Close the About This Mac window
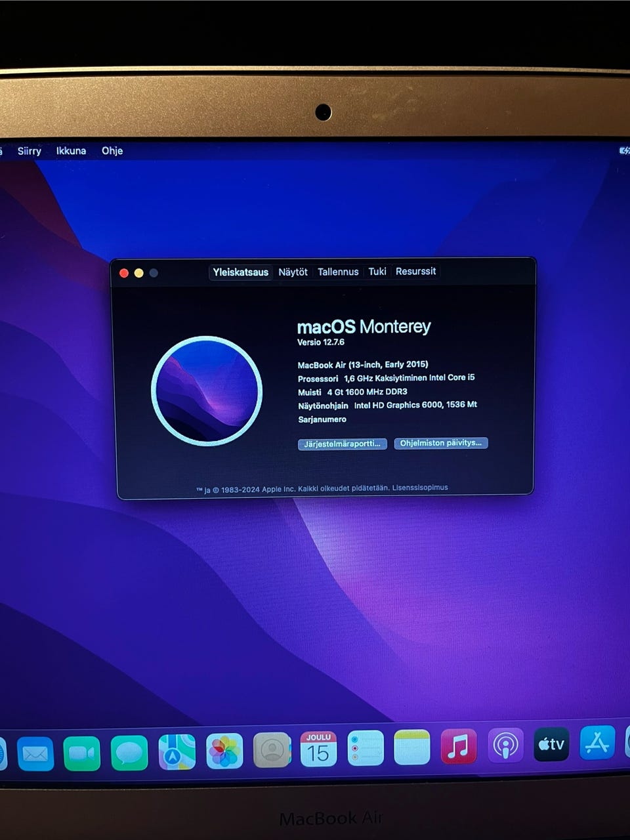Image resolution: width=630 pixels, height=840 pixels. click(x=123, y=273)
